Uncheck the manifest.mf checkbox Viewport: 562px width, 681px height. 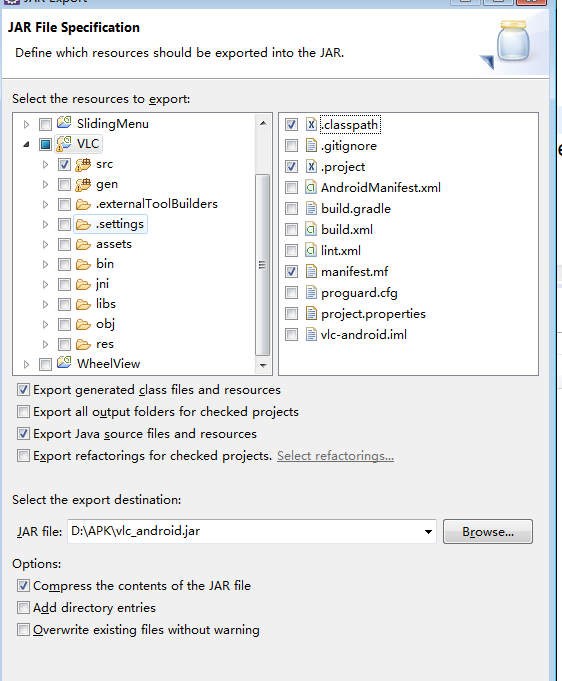(x=291, y=272)
